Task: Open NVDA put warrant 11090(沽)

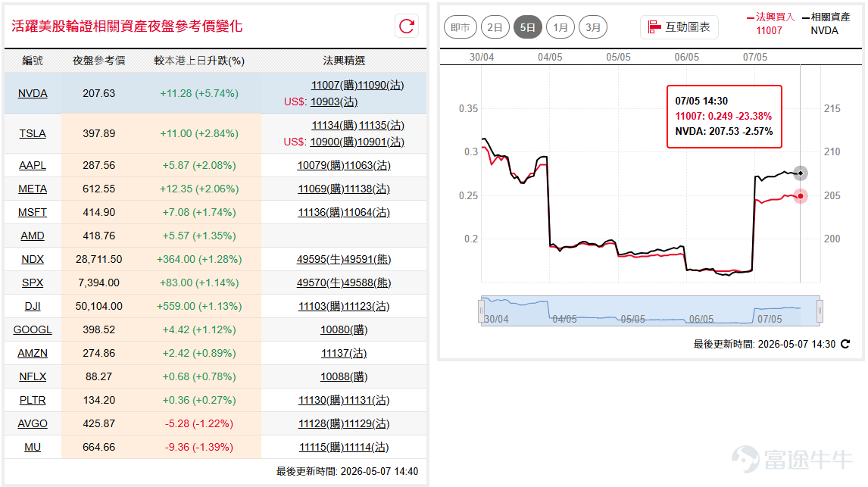Action: pos(381,86)
